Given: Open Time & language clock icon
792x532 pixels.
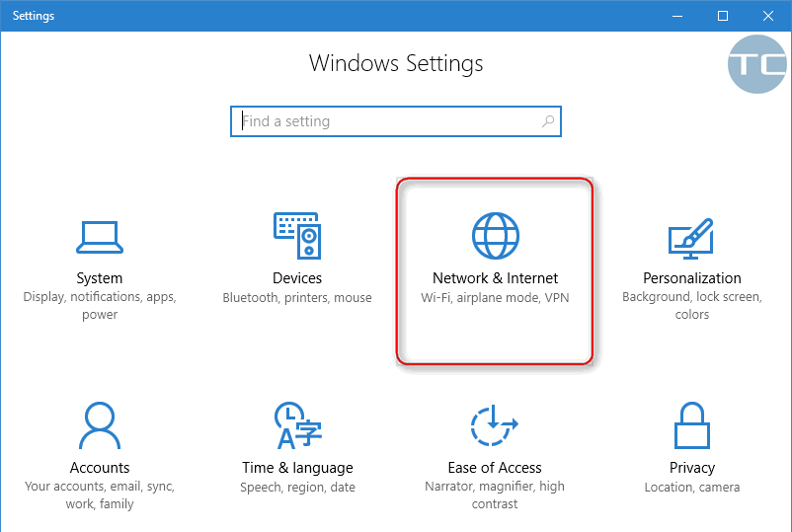Looking at the screenshot, I should (x=298, y=425).
